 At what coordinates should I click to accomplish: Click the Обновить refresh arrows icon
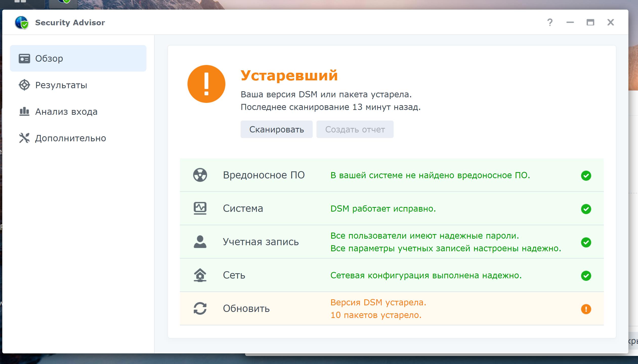click(x=200, y=308)
